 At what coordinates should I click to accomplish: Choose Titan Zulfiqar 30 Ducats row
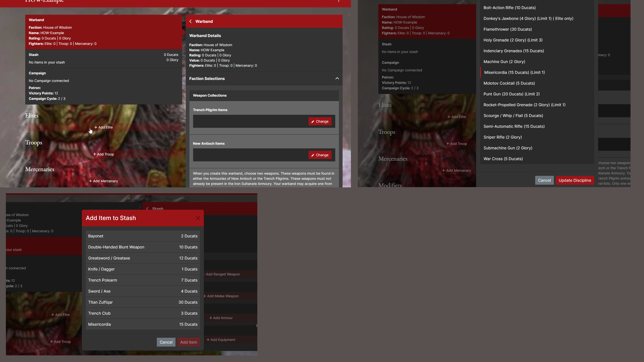(143, 302)
